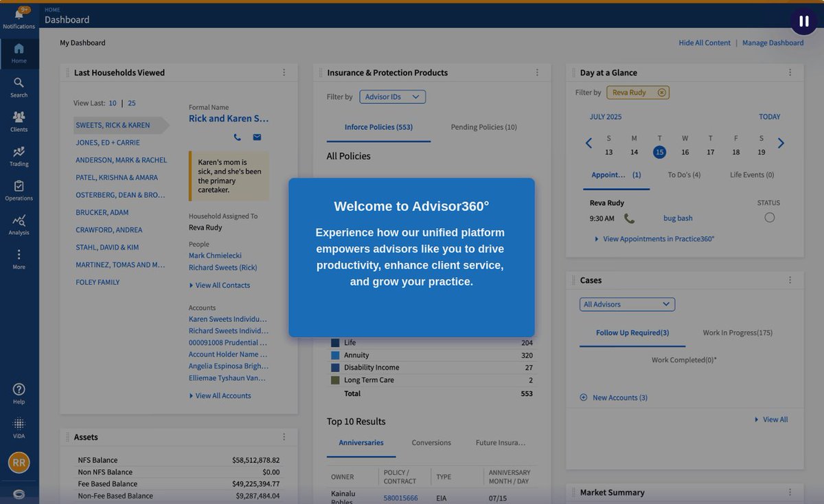Pause the guided tour
Viewport: 824px width, 504px height.
coord(803,21)
